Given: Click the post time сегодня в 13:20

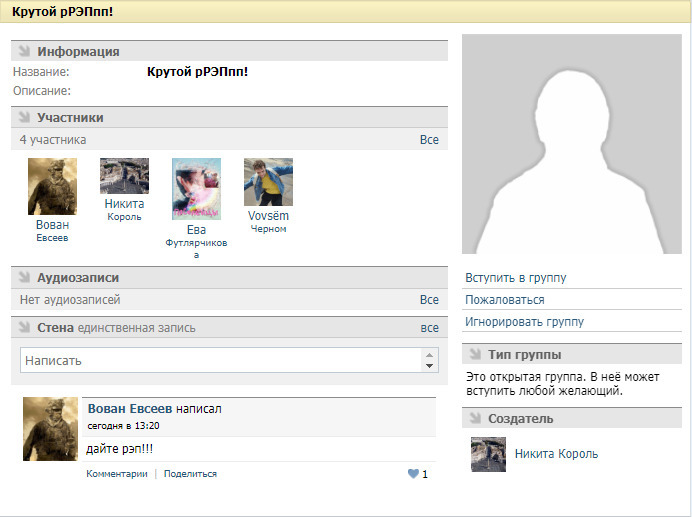Looking at the screenshot, I should coord(124,426).
